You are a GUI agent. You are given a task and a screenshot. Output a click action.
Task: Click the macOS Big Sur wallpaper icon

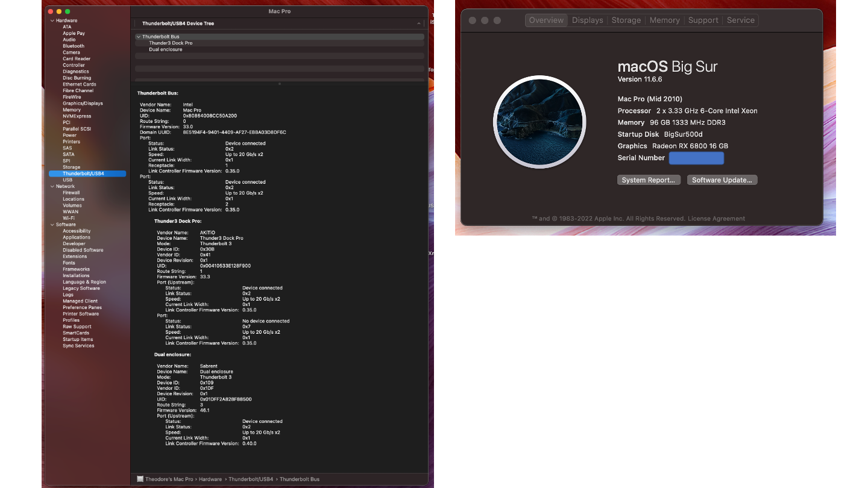coord(539,121)
